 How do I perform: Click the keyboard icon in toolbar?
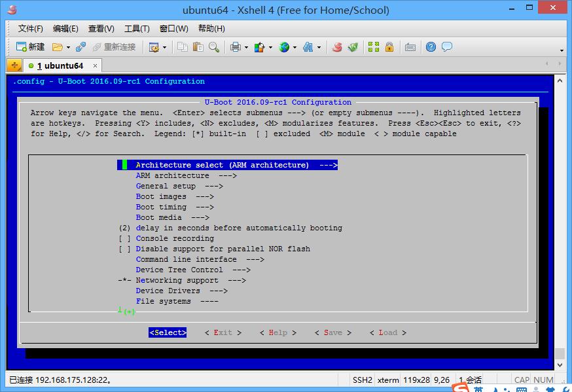410,47
